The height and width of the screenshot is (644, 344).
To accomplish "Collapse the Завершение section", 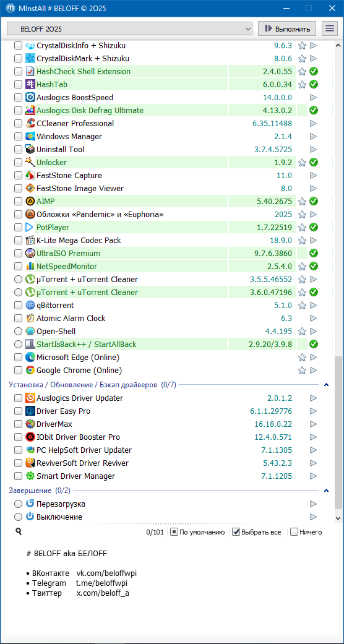I will point(326,491).
